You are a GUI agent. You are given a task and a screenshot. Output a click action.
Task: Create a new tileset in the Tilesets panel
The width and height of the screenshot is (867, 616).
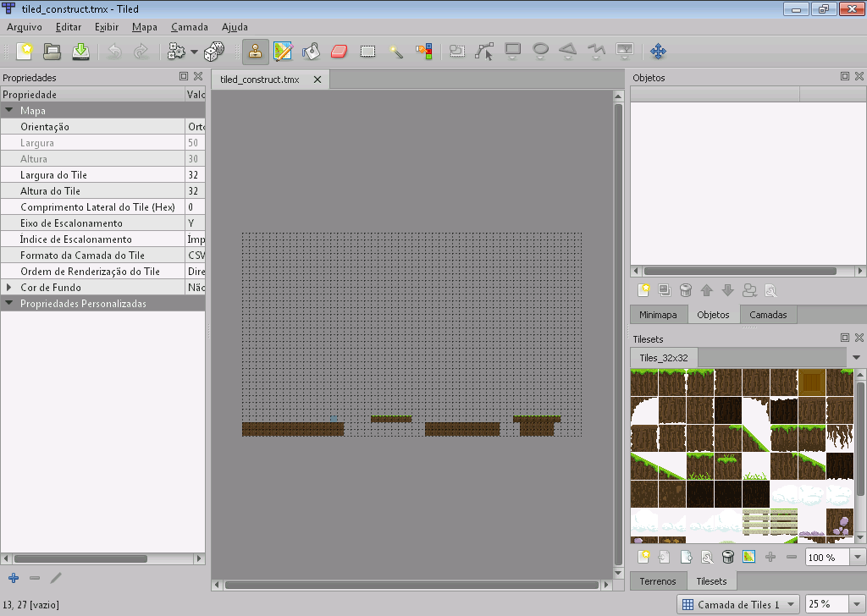coord(643,557)
